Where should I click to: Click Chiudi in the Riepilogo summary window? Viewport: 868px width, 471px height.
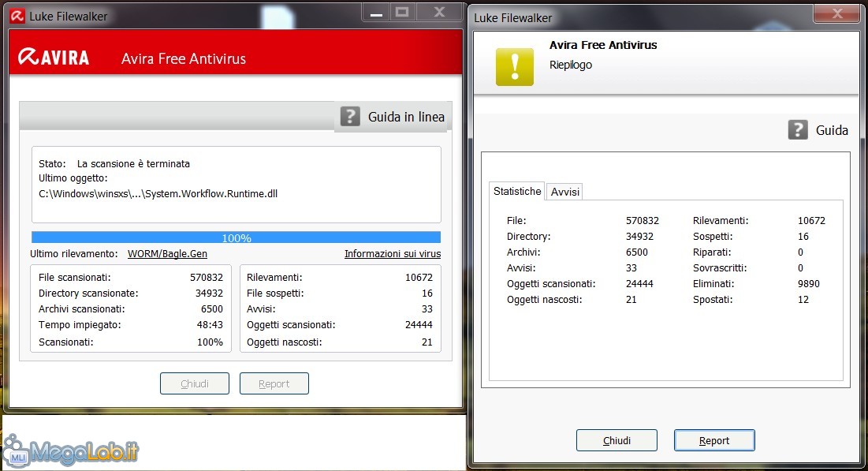tap(617, 440)
